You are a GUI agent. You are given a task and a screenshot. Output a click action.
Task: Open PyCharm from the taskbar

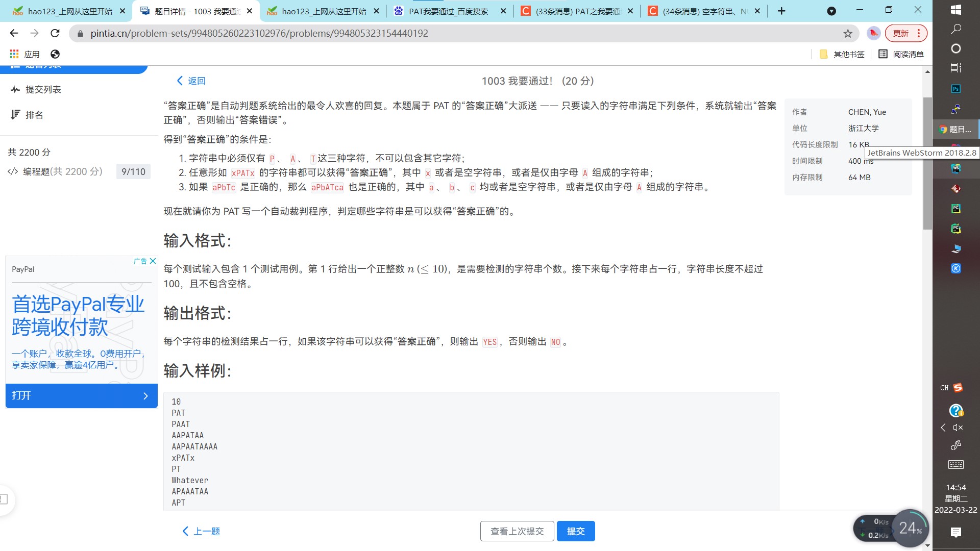coord(956,208)
